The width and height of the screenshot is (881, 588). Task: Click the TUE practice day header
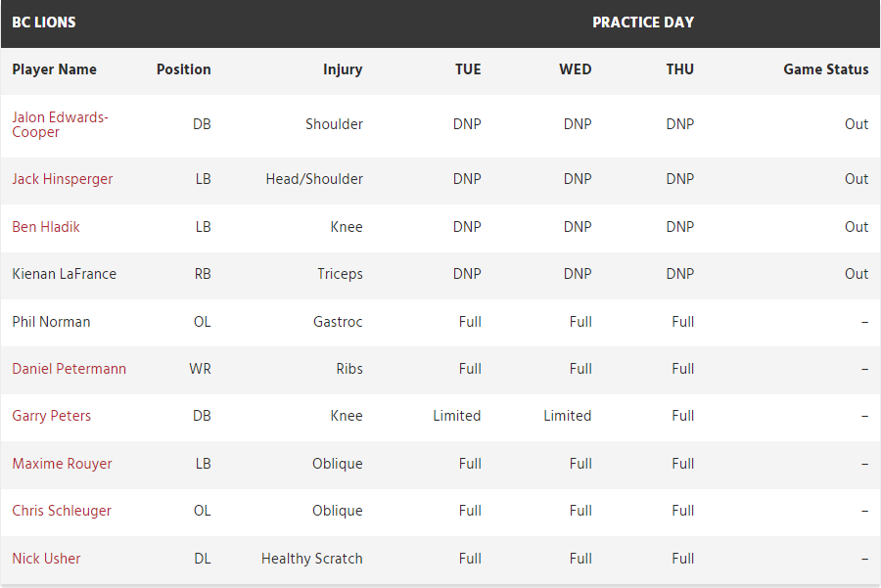pyautogui.click(x=468, y=69)
